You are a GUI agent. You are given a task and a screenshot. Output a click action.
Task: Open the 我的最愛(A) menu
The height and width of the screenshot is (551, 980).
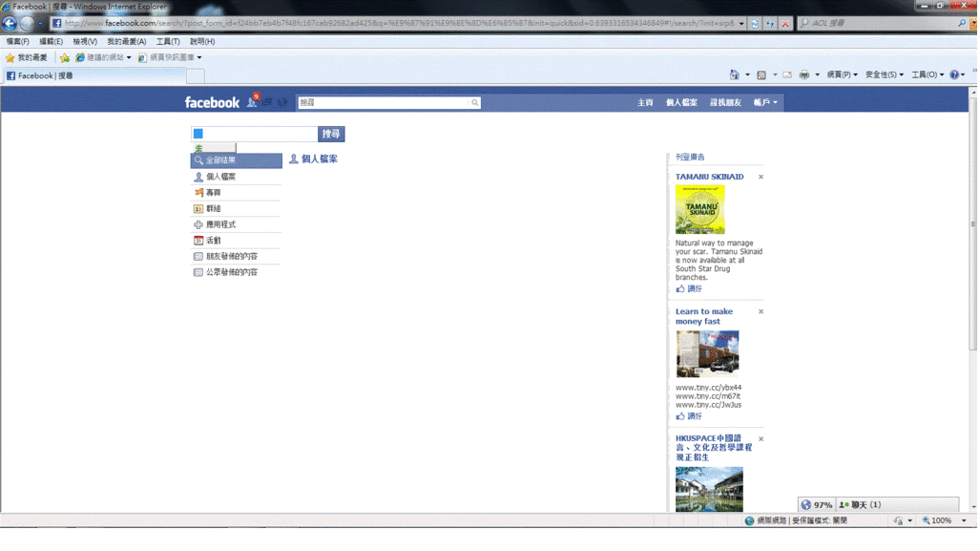click(x=126, y=41)
